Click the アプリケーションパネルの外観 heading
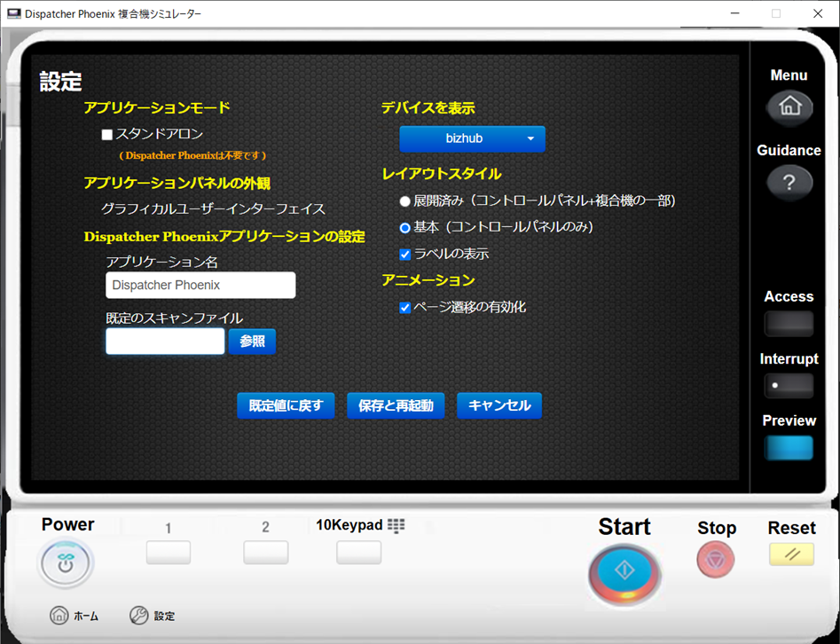 177,184
